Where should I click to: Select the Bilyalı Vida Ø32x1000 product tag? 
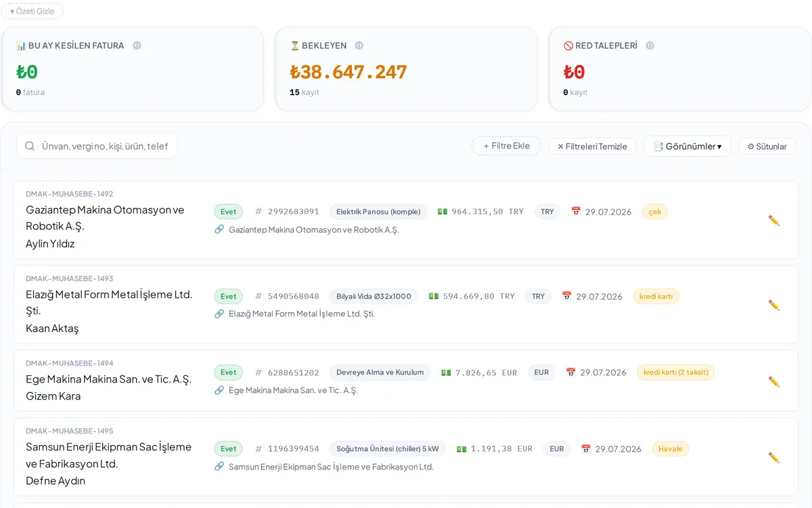374,296
